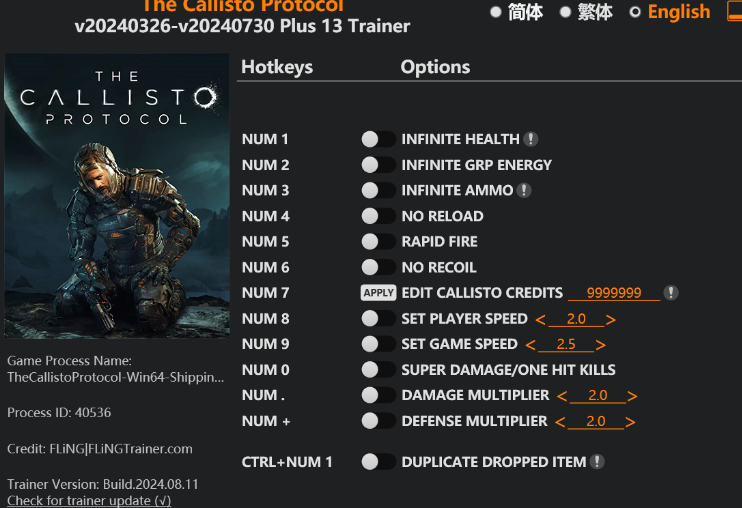Switch on No Recoil
The width and height of the screenshot is (742, 508).
(378, 267)
